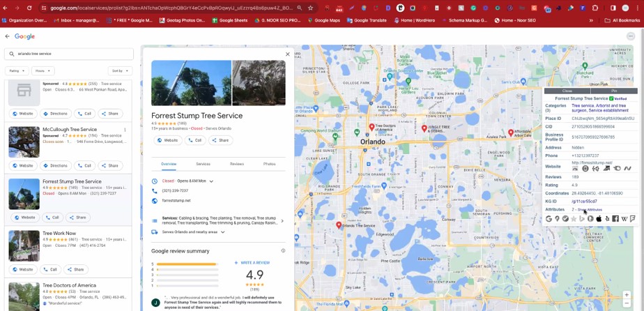Screen dimensions: 644x311
Task: Open the Hours filter dropdown
Action: click(x=43, y=70)
